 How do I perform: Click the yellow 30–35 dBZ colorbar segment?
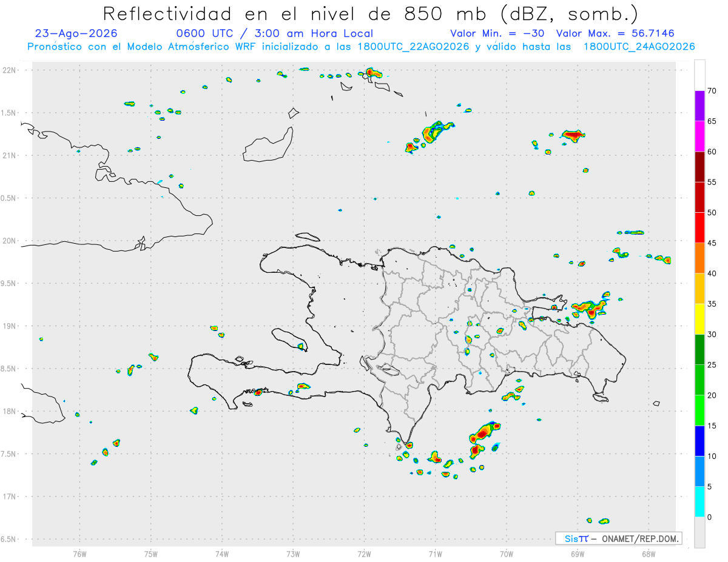699,319
